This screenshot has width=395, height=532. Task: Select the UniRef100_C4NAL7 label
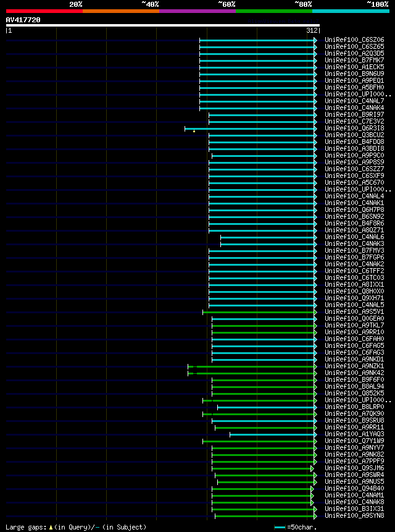(x=354, y=101)
